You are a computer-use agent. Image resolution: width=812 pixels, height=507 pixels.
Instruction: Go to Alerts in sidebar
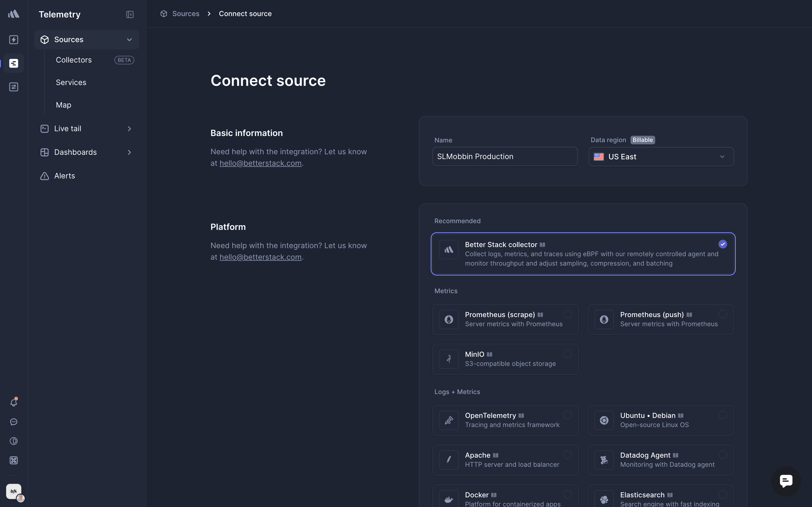[x=64, y=176]
